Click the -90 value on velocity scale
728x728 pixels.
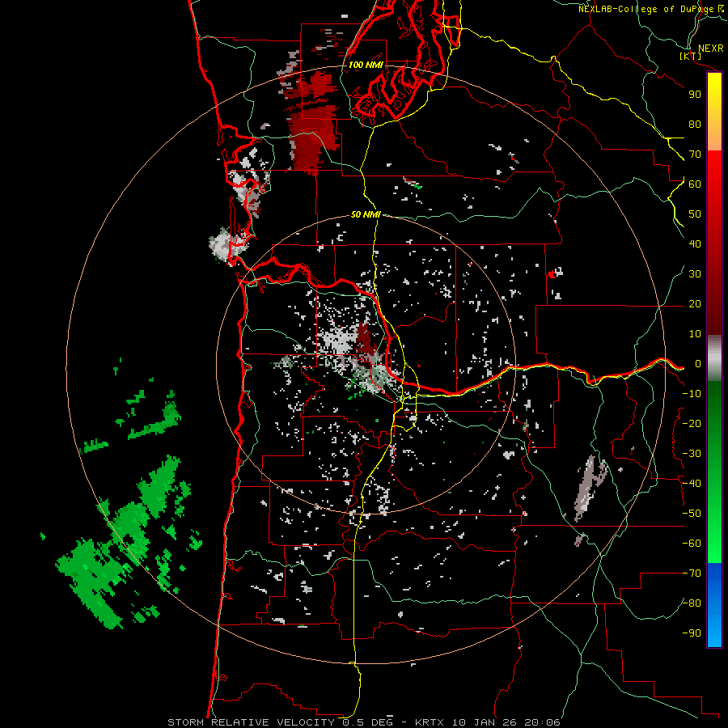point(692,633)
